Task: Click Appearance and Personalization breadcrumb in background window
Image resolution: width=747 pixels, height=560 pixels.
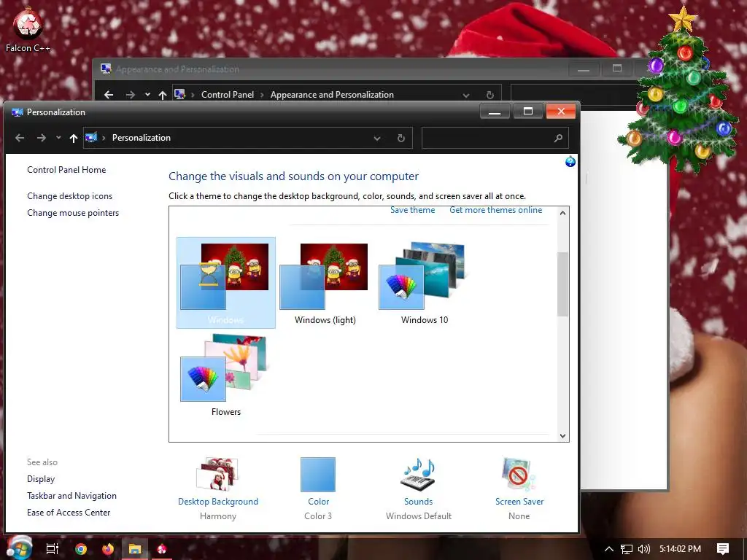Action: (332, 95)
